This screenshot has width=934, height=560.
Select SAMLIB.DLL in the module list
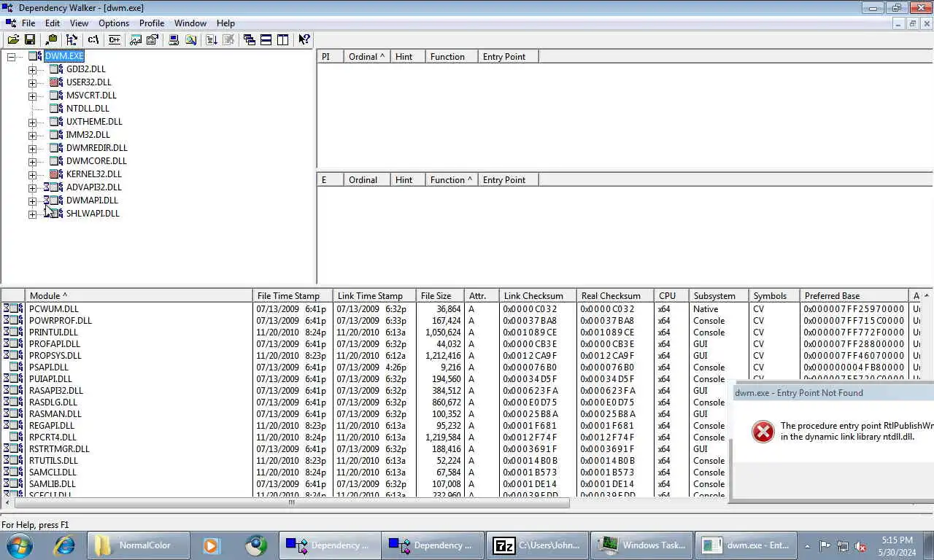click(52, 483)
